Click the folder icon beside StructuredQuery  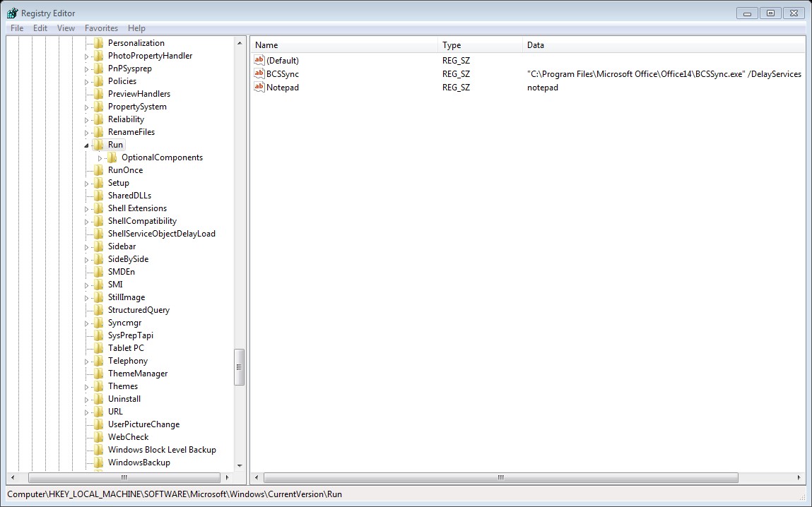pos(98,310)
